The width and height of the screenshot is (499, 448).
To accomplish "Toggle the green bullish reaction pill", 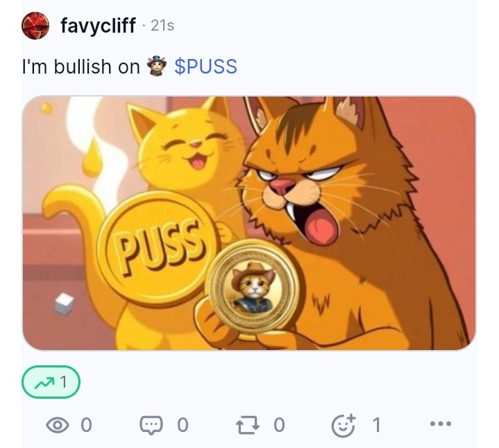I will (x=51, y=382).
